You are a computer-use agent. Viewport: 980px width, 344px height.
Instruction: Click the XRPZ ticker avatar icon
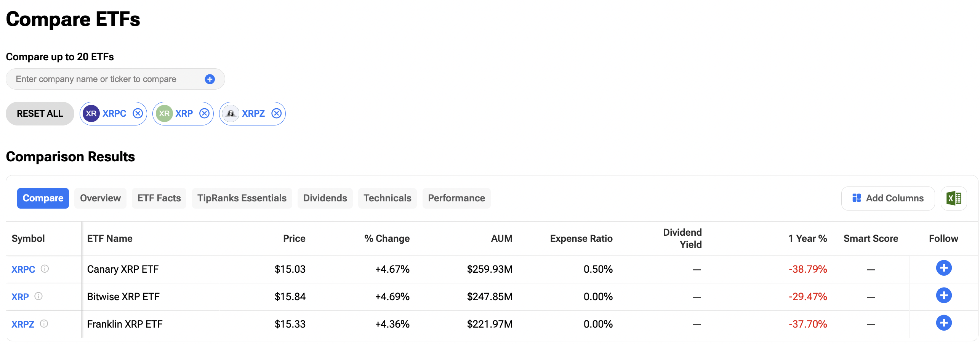(231, 113)
